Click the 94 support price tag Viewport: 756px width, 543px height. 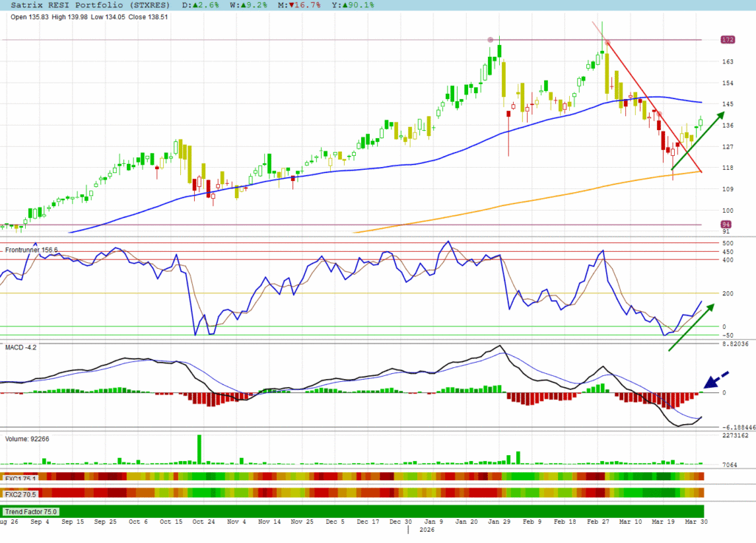[726, 224]
